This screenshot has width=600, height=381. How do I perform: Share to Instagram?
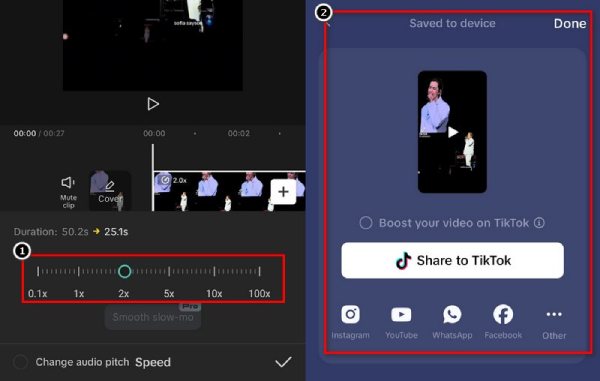pos(351,321)
